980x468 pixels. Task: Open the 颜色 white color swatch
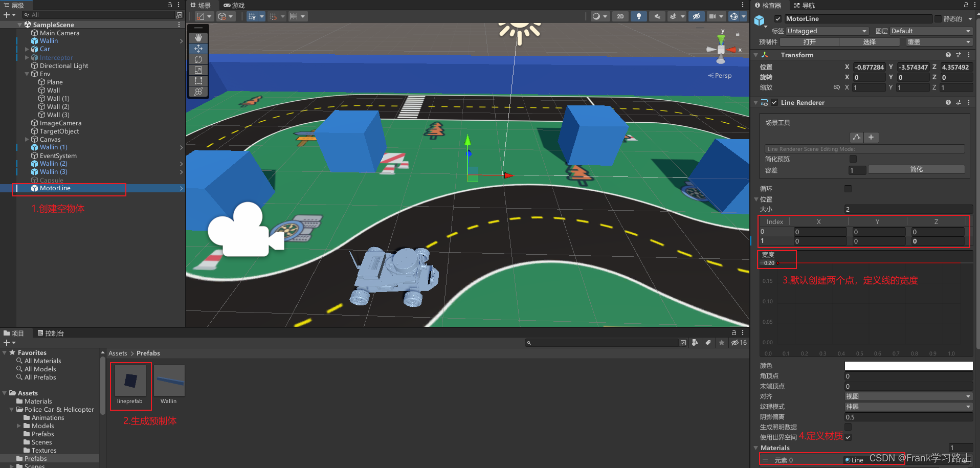tap(908, 365)
